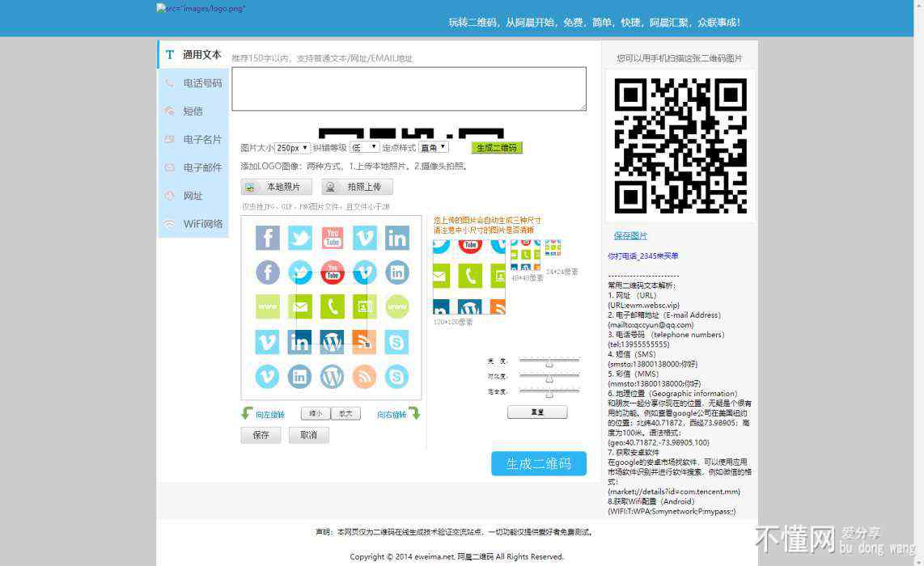Click the small green 生成二维码 button

tap(497, 148)
